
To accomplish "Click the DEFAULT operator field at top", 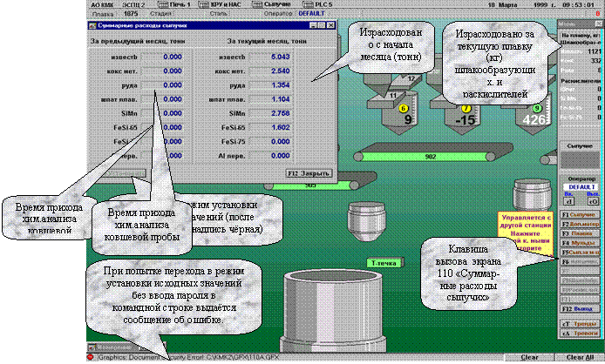I will coord(310,14).
